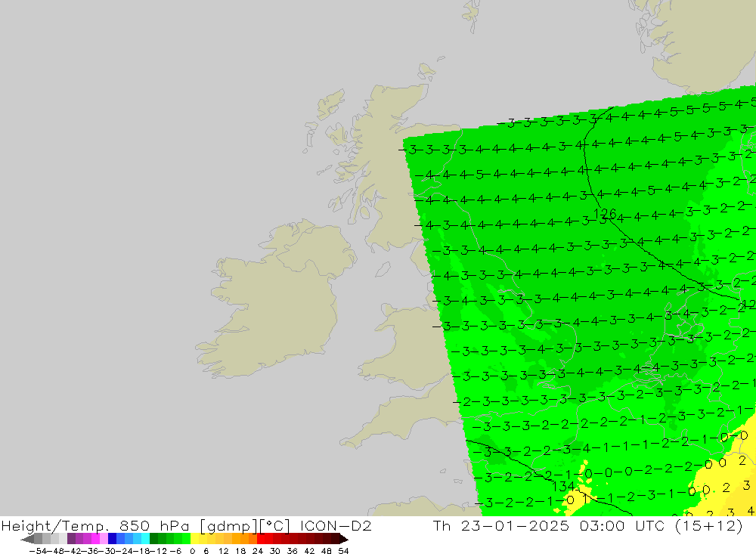
Task: Pick the dark blue legend swatch
Action: 112,539
